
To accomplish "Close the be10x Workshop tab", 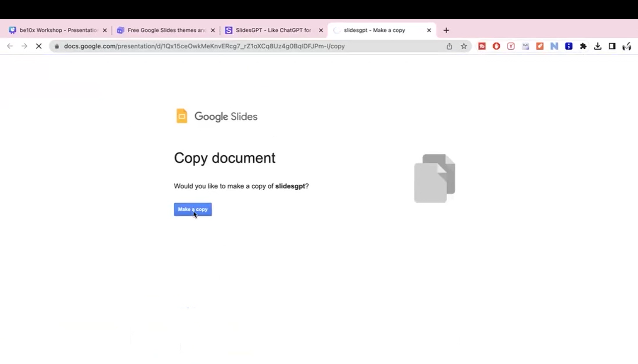I will [105, 30].
